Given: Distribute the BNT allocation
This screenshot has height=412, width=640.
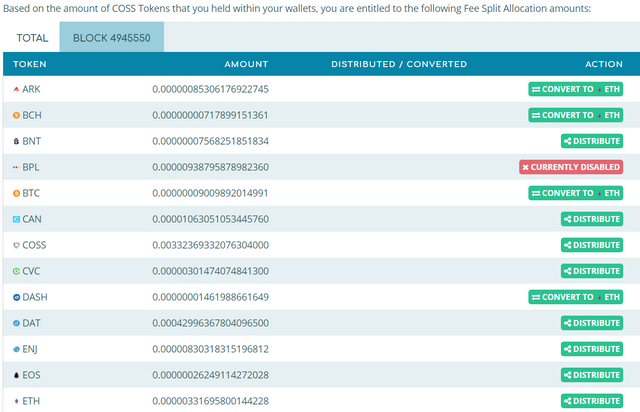Looking at the screenshot, I should click(x=592, y=141).
